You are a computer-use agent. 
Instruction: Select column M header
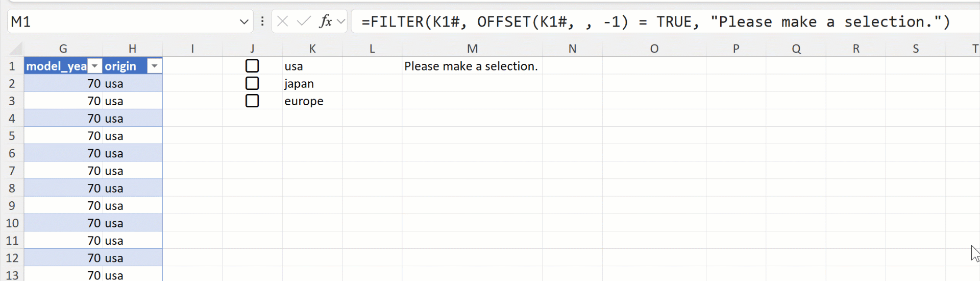tap(472, 49)
